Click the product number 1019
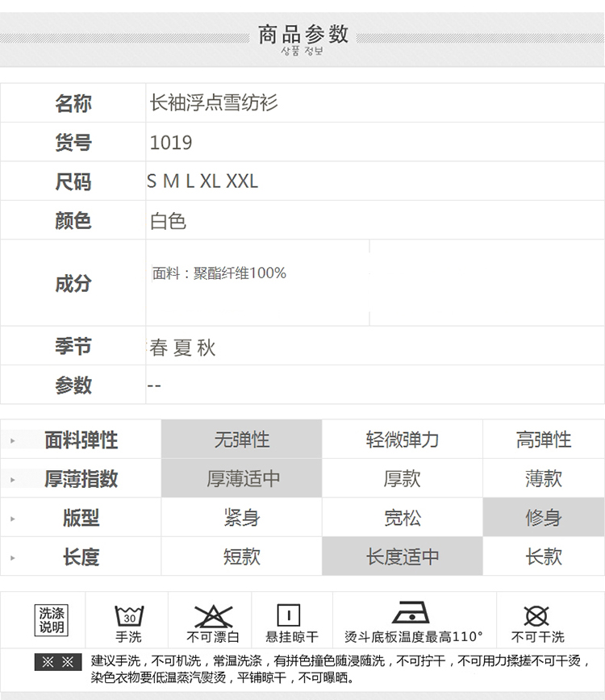This screenshot has width=605, height=700. point(171,143)
